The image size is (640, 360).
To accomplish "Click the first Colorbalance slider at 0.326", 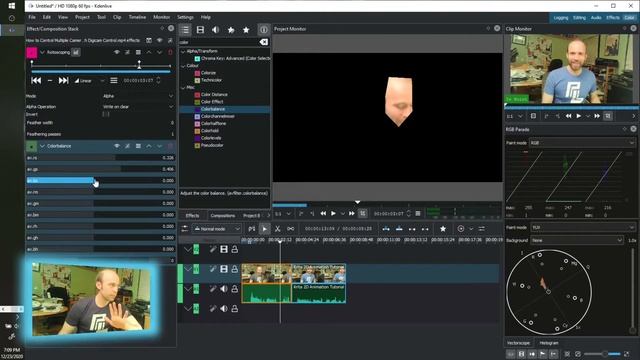I will pyautogui.click(x=101, y=158).
